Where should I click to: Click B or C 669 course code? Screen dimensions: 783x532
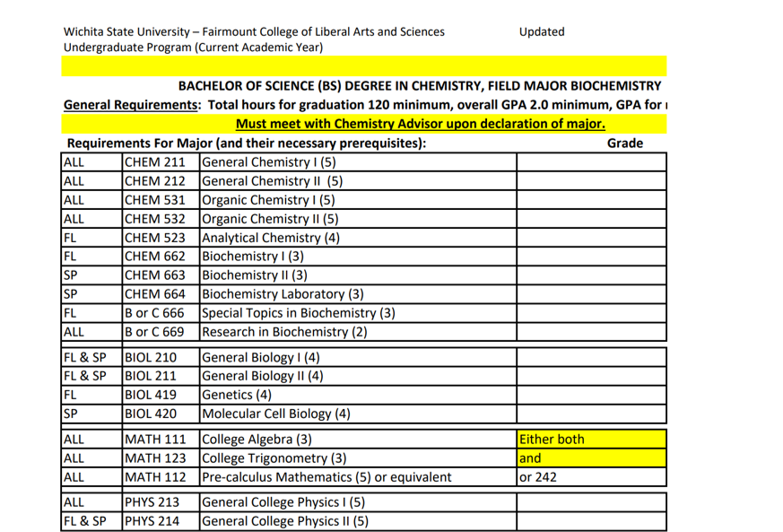click(x=154, y=333)
